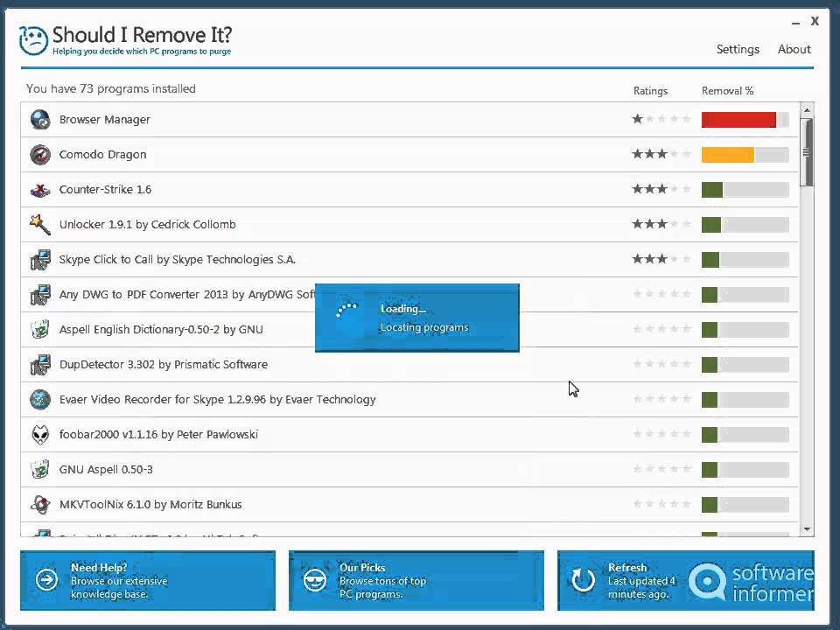Select Unlocker 1.9.1 by Cedrick Collomb
This screenshot has height=630, width=840.
click(147, 225)
